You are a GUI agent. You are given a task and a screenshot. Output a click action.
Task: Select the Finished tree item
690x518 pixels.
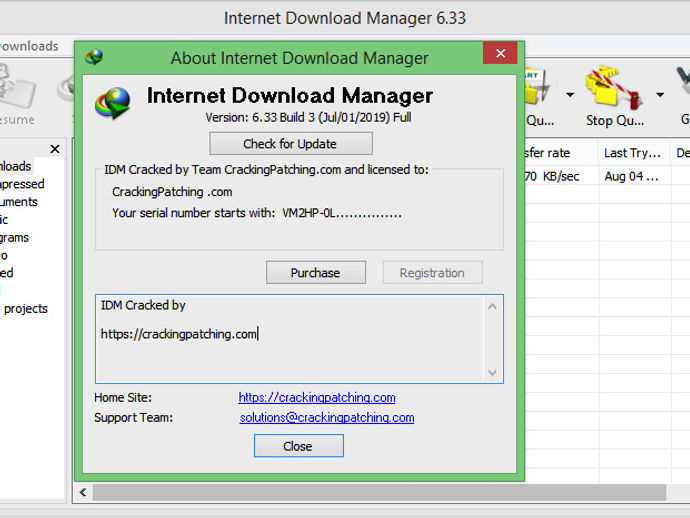pyautogui.click(x=7, y=273)
